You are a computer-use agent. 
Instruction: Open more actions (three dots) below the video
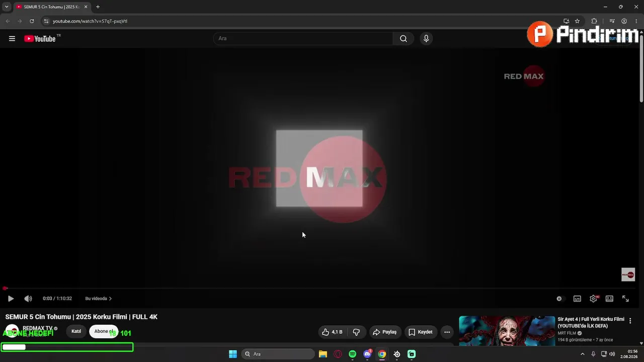pos(447,332)
